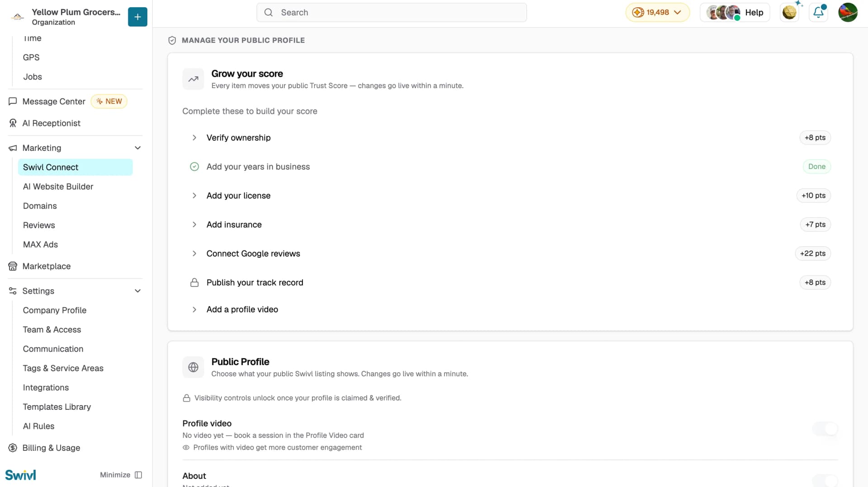
Task: Click the eye icon beside video engagement note
Action: point(186,447)
